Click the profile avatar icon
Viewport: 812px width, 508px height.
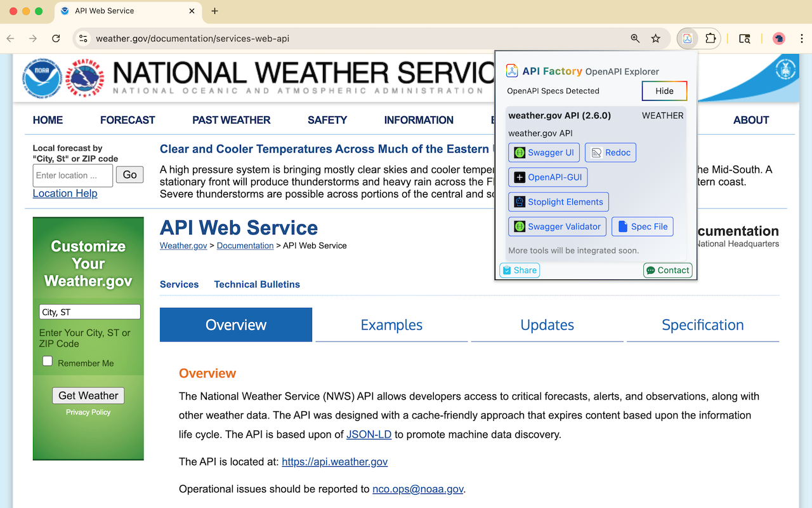click(x=778, y=39)
